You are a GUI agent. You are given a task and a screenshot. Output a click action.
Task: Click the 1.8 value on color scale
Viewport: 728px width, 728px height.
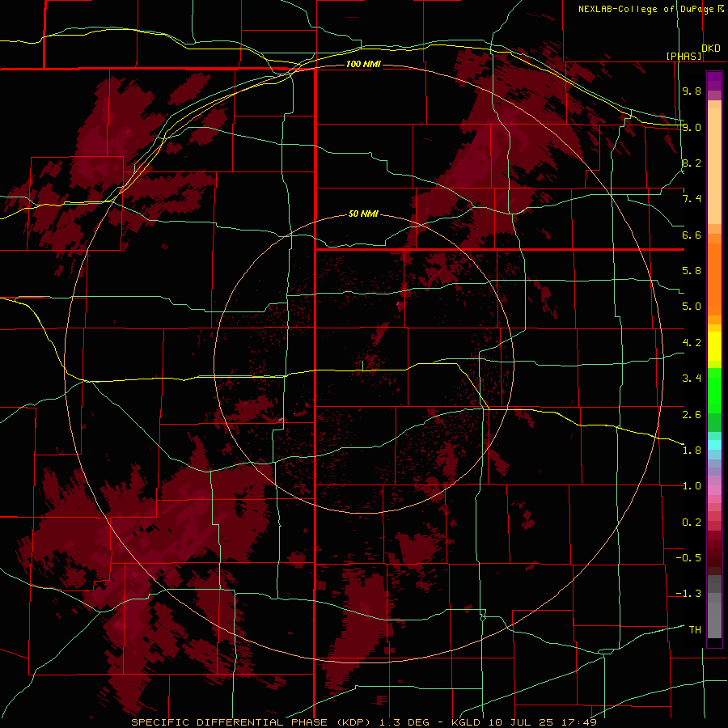click(x=692, y=451)
